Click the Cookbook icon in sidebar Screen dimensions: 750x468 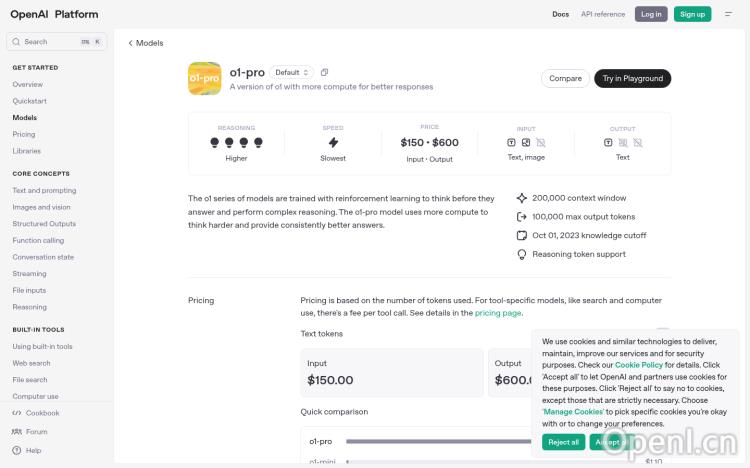pyautogui.click(x=16, y=413)
